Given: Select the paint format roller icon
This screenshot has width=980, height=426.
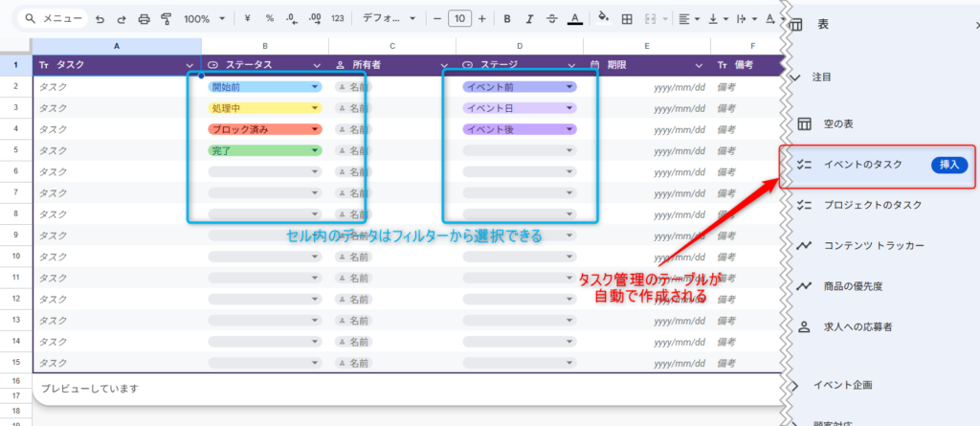Looking at the screenshot, I should coord(167,19).
